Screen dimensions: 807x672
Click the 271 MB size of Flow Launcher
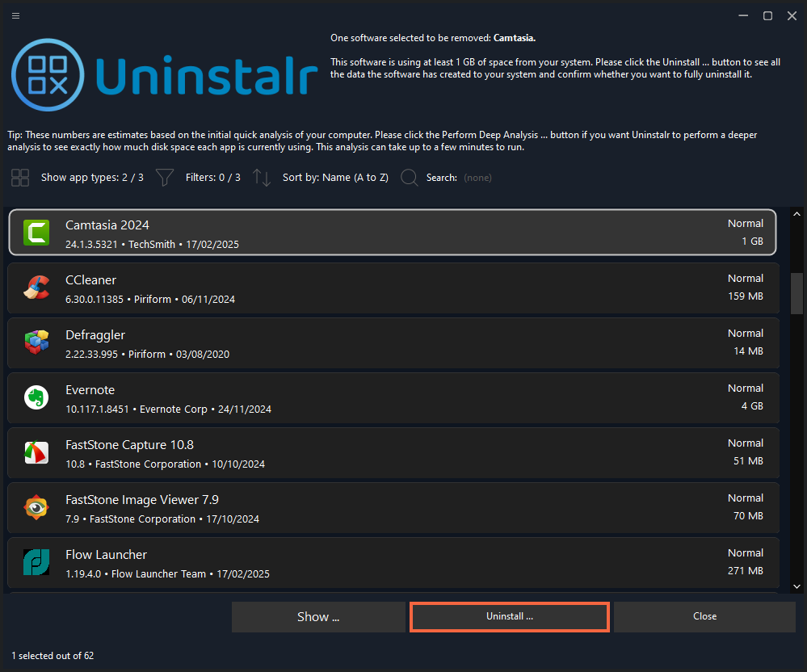[746, 570]
